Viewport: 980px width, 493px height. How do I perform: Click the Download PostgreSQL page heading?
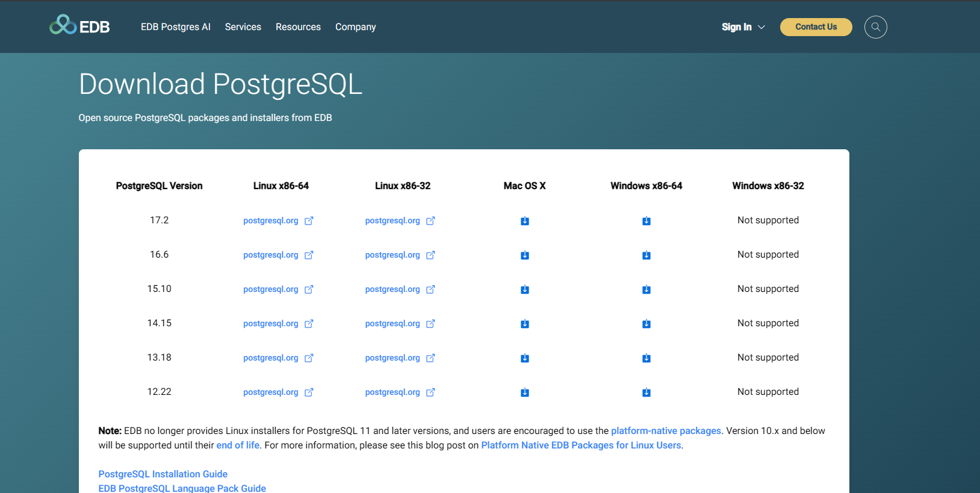coord(221,84)
